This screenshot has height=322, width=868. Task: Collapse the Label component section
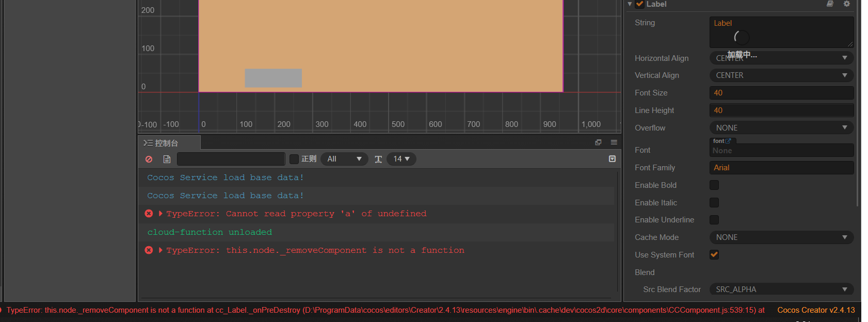point(630,4)
